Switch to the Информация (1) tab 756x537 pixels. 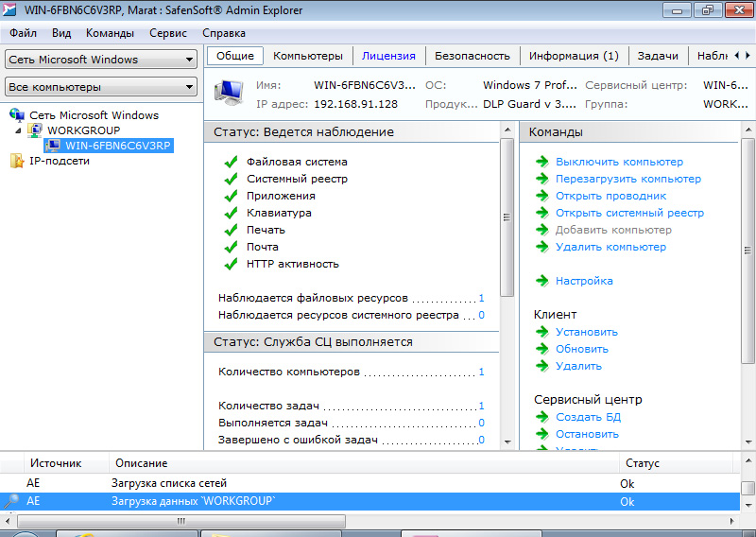click(x=574, y=56)
